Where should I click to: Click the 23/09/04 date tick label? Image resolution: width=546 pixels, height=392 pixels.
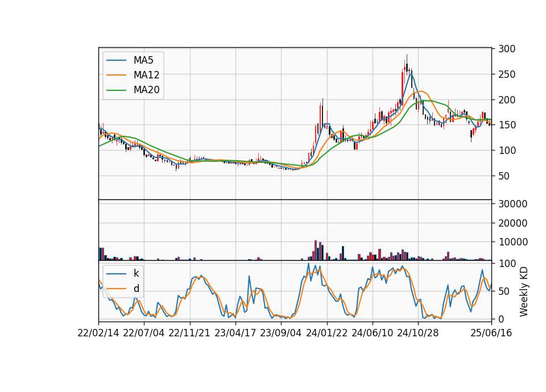pyautogui.click(x=280, y=333)
